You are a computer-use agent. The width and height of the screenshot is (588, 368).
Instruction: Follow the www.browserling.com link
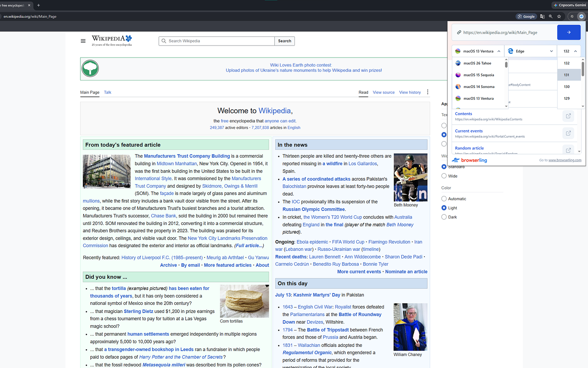565,160
